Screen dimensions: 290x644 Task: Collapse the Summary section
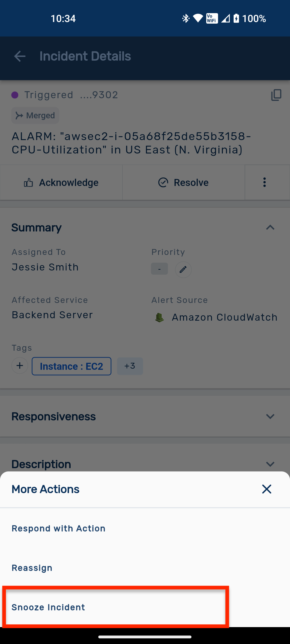(x=270, y=228)
